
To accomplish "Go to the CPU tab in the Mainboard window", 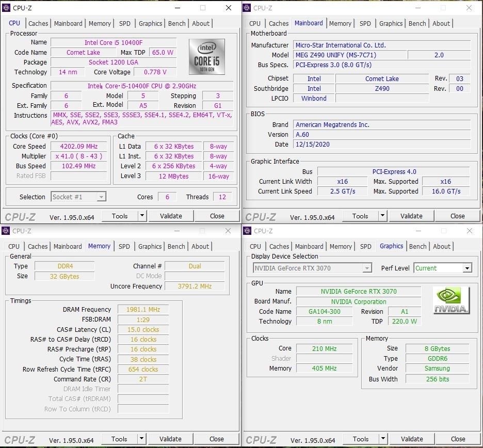I will pyautogui.click(x=255, y=23).
